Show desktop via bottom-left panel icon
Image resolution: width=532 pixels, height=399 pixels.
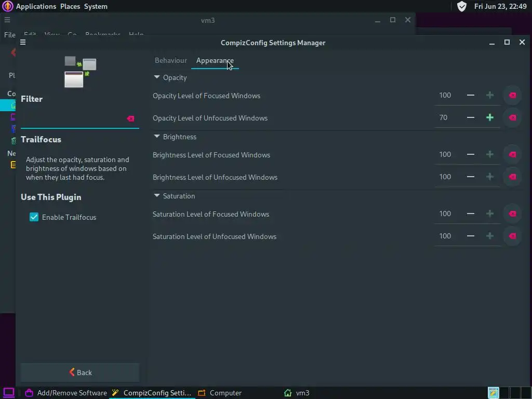8,393
